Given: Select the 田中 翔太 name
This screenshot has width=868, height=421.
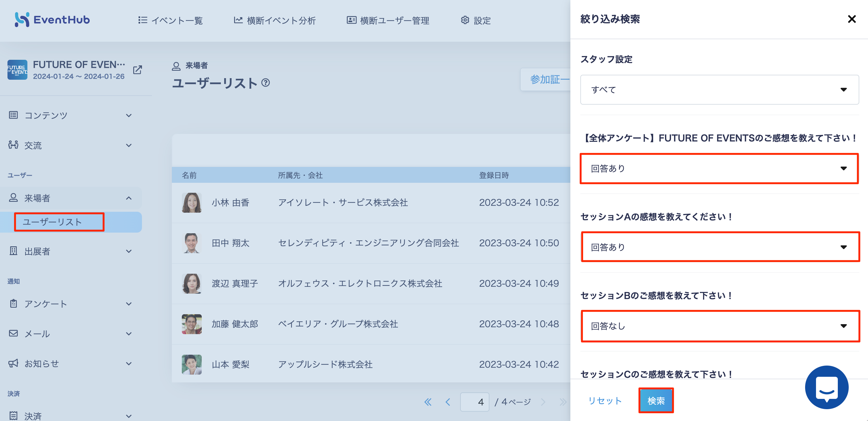Looking at the screenshot, I should coord(230,243).
